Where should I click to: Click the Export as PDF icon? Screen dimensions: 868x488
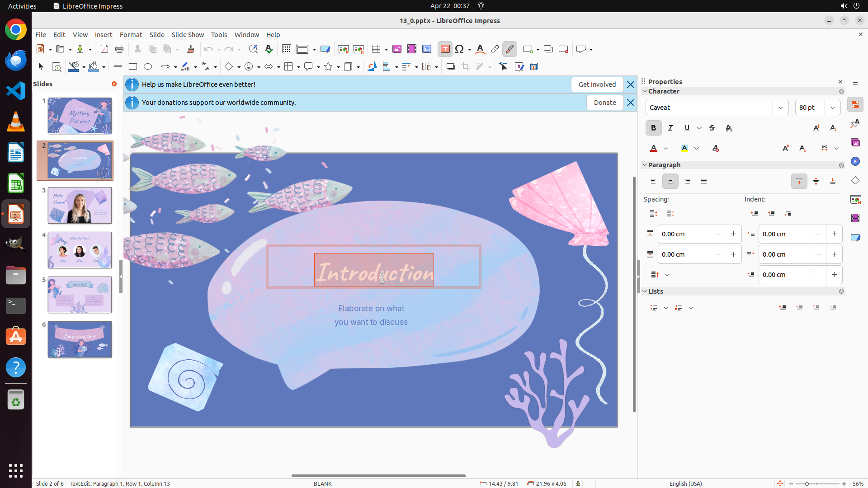coord(104,49)
